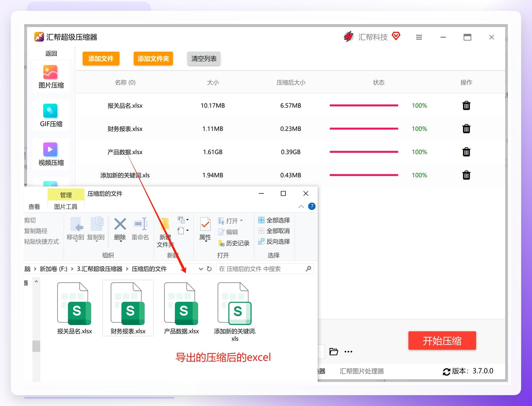Image resolution: width=532 pixels, height=406 pixels.
Task: Click 复制路径 in the ribbon
Action: coord(36,231)
